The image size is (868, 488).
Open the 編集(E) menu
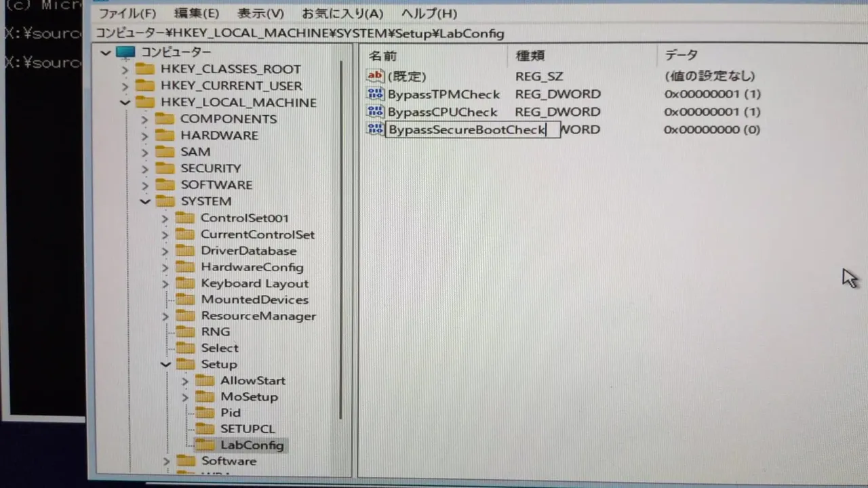coord(197,14)
